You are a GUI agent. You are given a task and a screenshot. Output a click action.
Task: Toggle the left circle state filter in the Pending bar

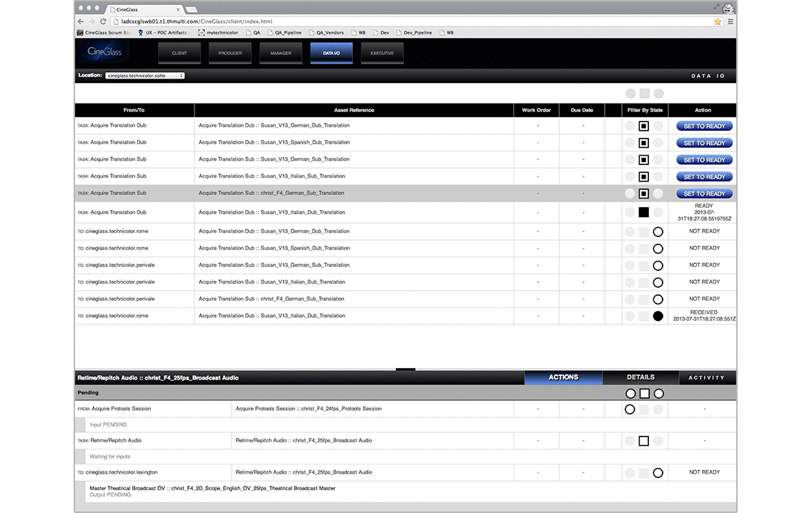tap(630, 394)
